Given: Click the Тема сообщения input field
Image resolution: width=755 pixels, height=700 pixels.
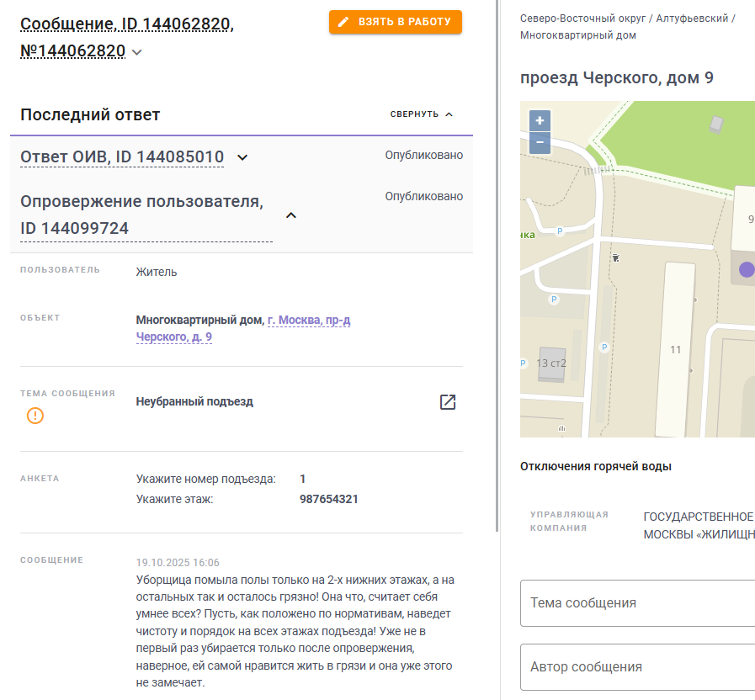Looking at the screenshot, I should pos(637,603).
